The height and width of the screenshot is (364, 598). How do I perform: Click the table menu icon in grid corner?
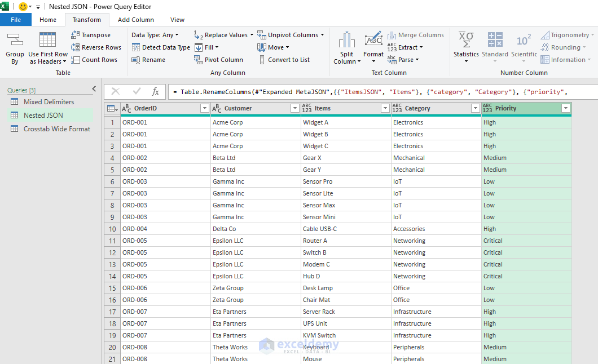click(x=112, y=109)
